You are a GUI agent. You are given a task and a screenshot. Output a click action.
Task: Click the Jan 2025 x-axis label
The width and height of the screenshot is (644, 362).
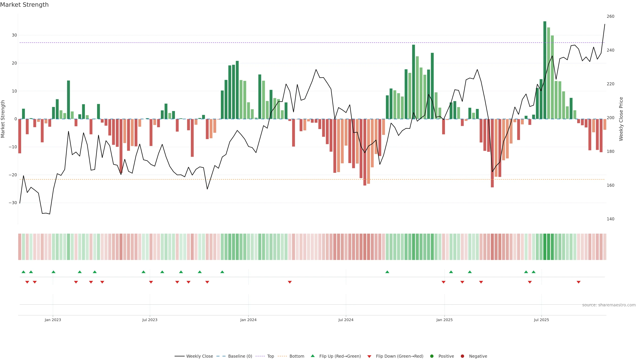tap(444, 320)
